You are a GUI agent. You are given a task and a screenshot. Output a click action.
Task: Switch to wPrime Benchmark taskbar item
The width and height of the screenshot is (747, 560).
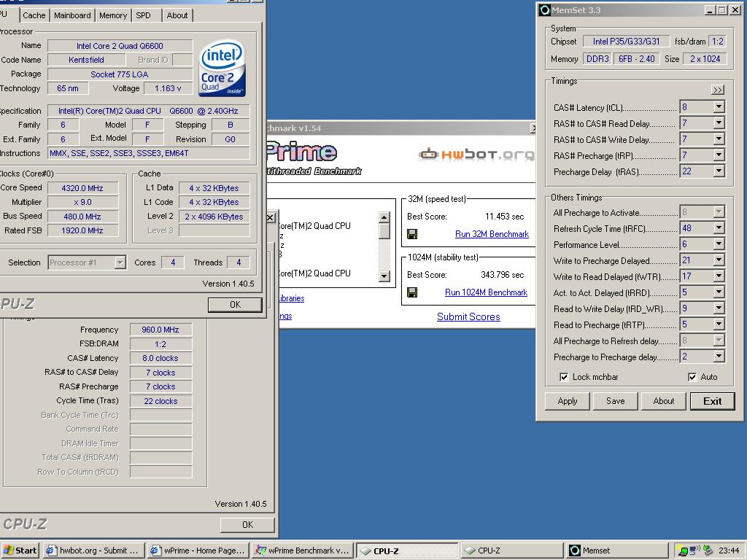(303, 551)
